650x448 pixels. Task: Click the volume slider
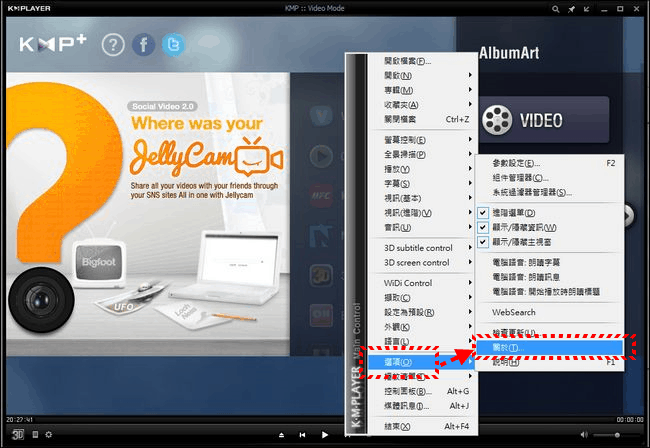point(617,435)
